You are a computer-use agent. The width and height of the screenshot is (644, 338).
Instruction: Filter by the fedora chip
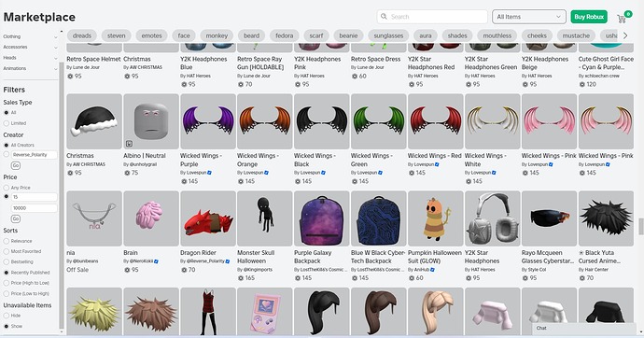[285, 35]
